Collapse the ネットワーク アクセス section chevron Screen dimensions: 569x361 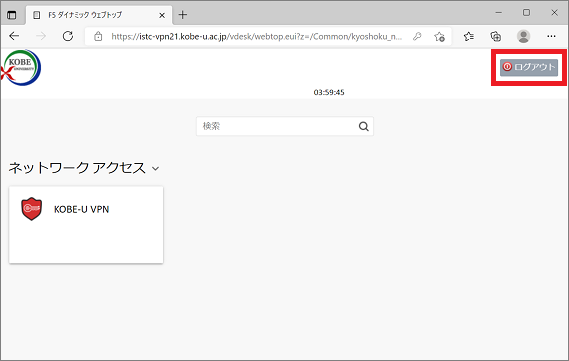(156, 168)
